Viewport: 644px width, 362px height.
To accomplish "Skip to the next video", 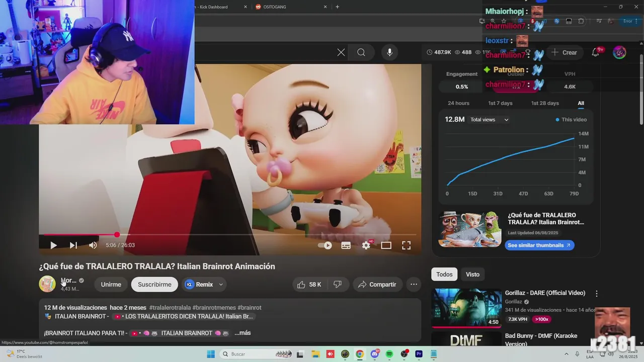I will tap(73, 245).
